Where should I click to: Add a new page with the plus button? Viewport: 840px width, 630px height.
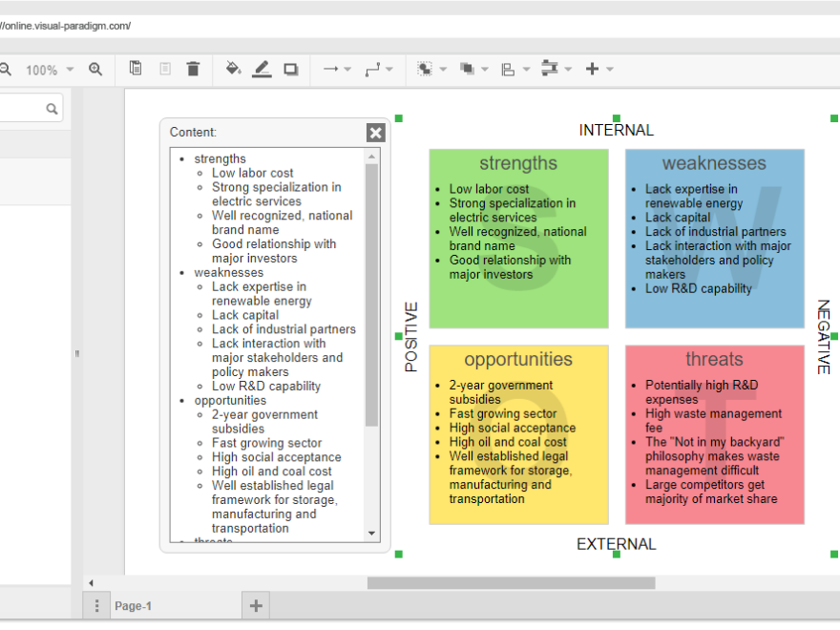255,605
